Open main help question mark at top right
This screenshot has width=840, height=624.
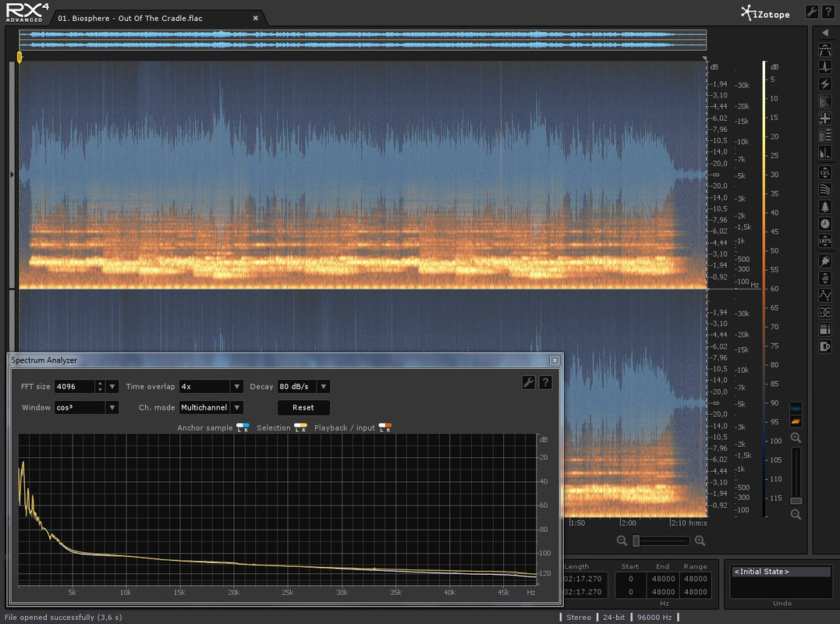coord(828,12)
